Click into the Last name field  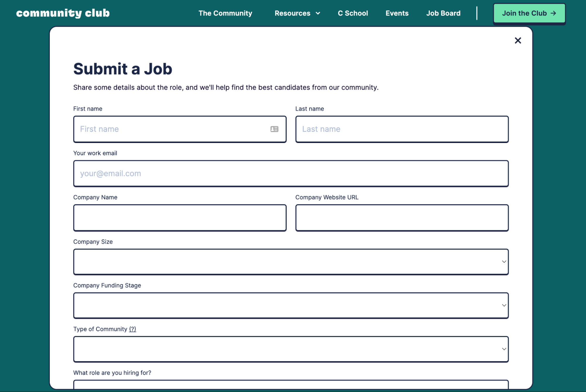click(402, 129)
